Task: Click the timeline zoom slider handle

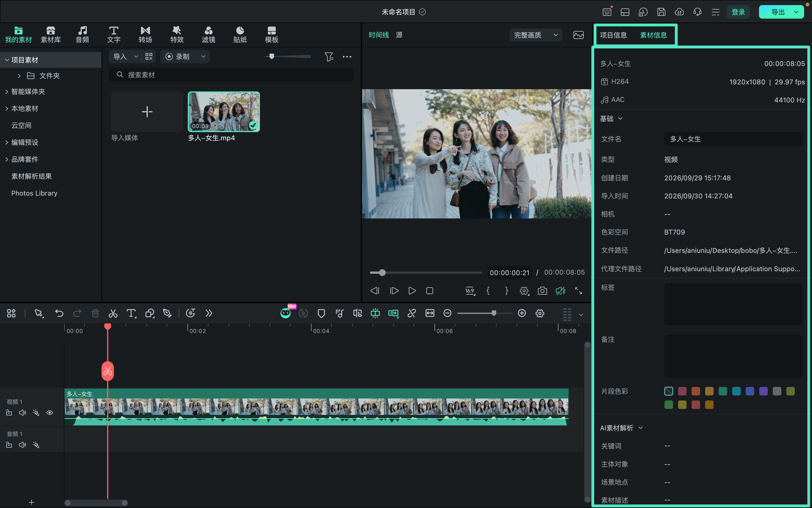Action: tap(494, 313)
